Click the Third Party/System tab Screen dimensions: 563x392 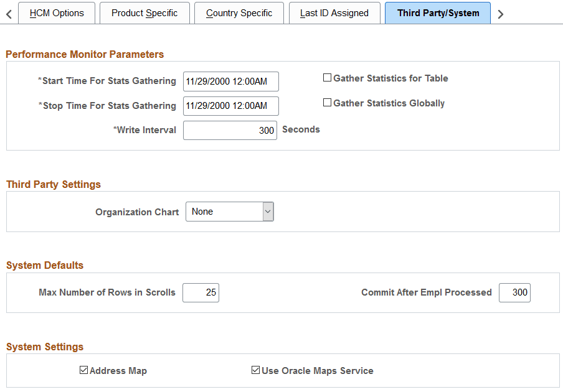(437, 12)
